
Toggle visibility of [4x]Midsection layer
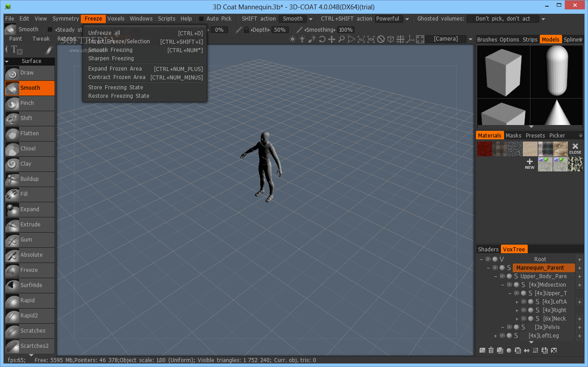[x=509, y=285]
